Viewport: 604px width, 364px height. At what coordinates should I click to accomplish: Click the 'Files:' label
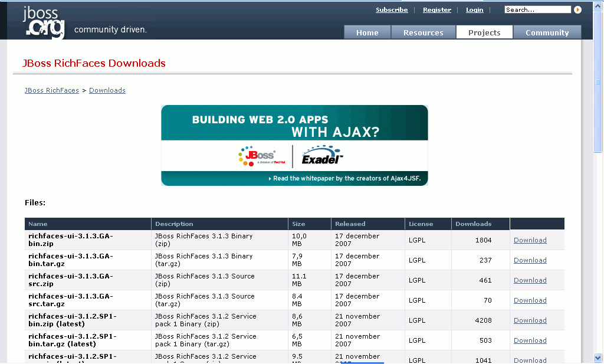click(35, 202)
